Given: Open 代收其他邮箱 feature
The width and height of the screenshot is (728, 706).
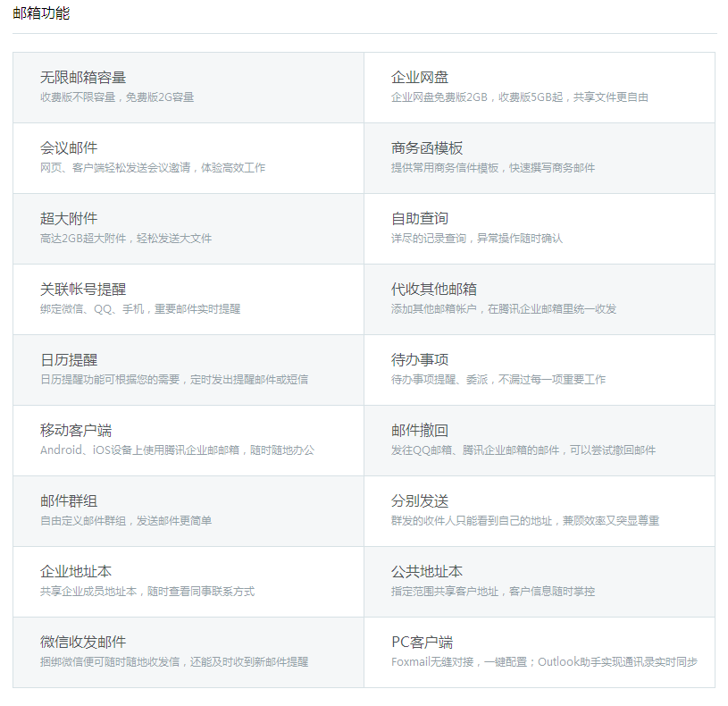Looking at the screenshot, I should (x=434, y=290).
